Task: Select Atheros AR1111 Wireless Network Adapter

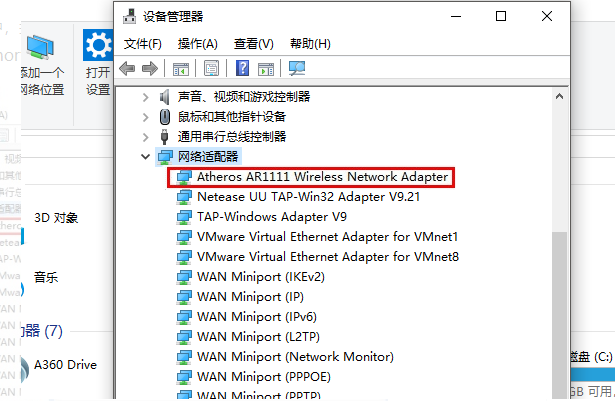Action: tap(322, 177)
